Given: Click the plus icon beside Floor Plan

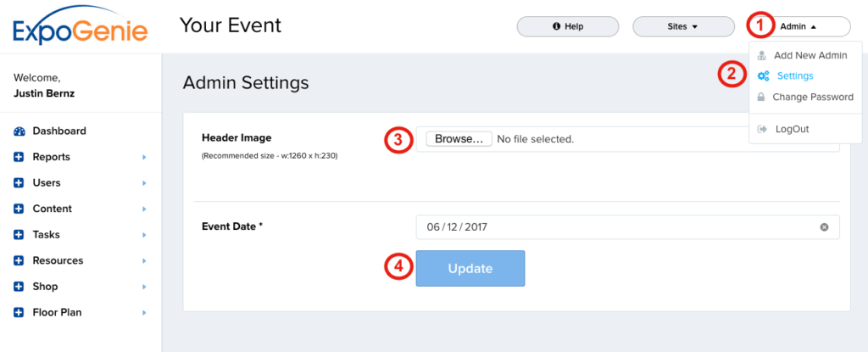Looking at the screenshot, I should [19, 313].
